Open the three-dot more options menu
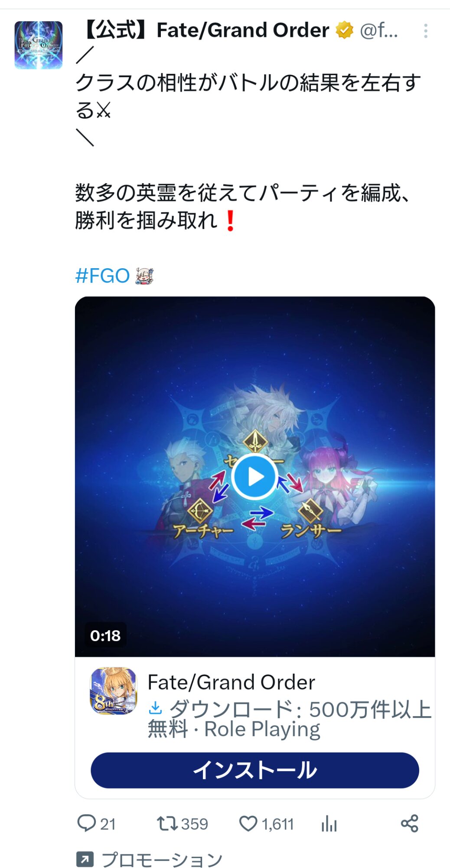450x868 pixels. [x=426, y=31]
